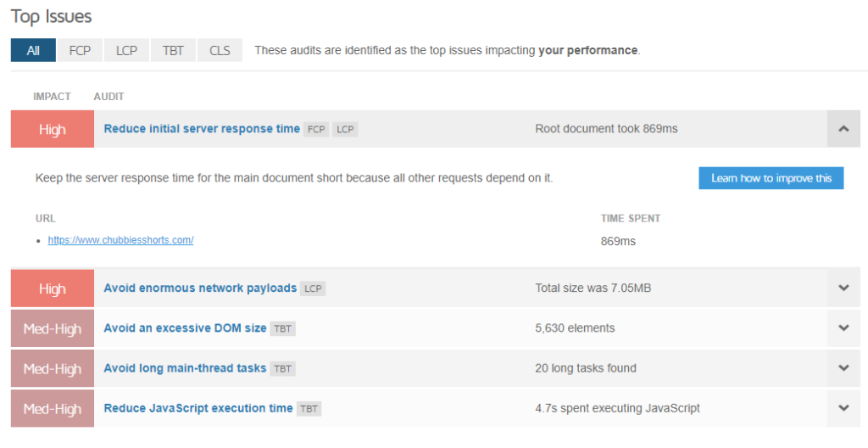
Task: Expand the Reduce JavaScript execution time row
Action: pos(843,408)
